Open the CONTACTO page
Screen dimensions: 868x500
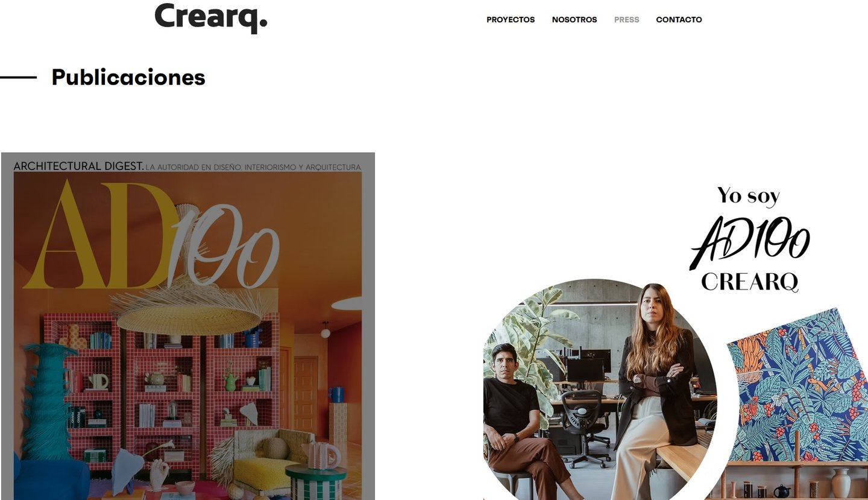(679, 20)
